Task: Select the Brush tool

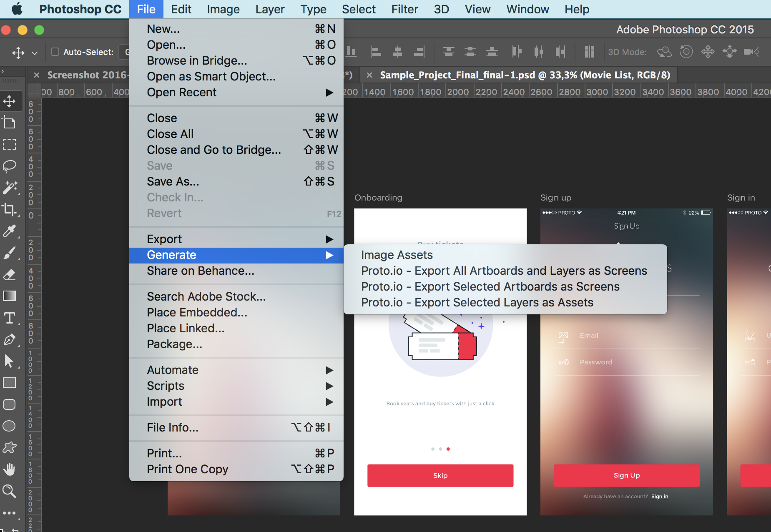Action: coord(9,253)
